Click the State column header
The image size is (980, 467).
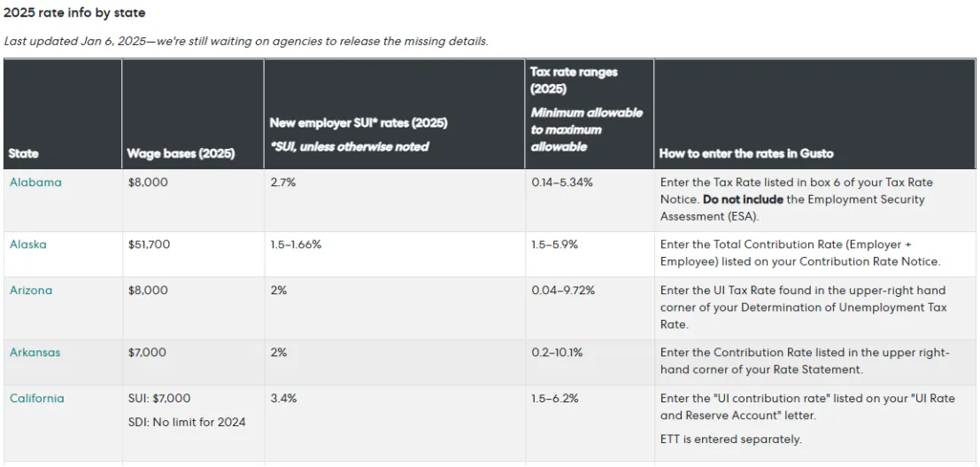tap(24, 154)
